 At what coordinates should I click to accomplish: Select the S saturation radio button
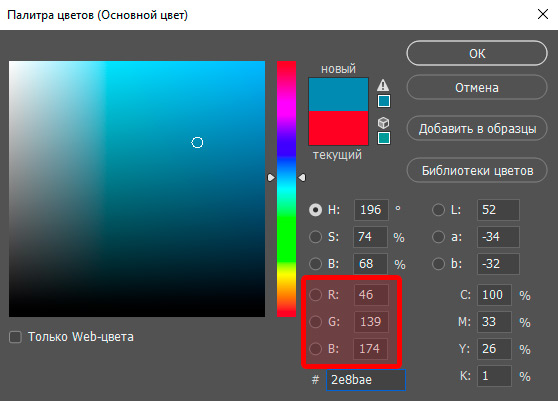[x=315, y=237]
